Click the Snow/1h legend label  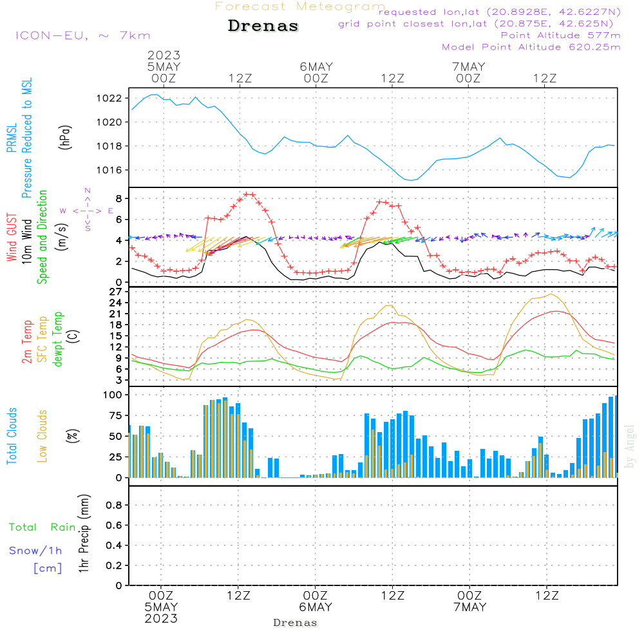tap(36, 551)
